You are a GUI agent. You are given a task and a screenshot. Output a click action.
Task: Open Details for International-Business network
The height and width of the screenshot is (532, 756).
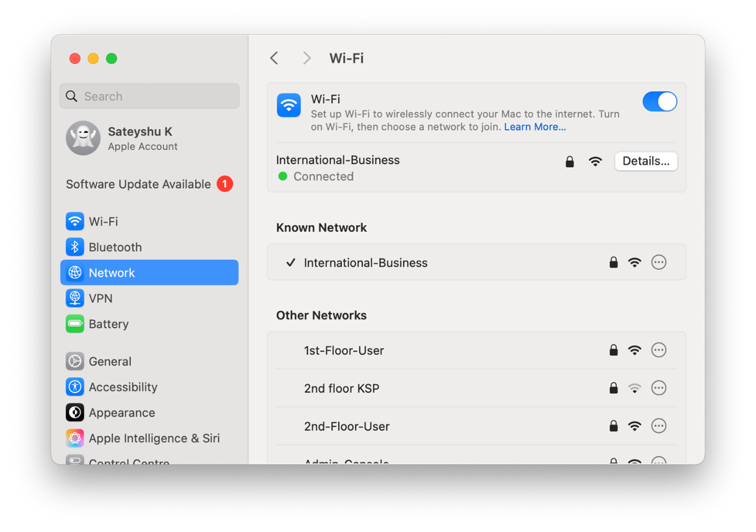coord(646,161)
